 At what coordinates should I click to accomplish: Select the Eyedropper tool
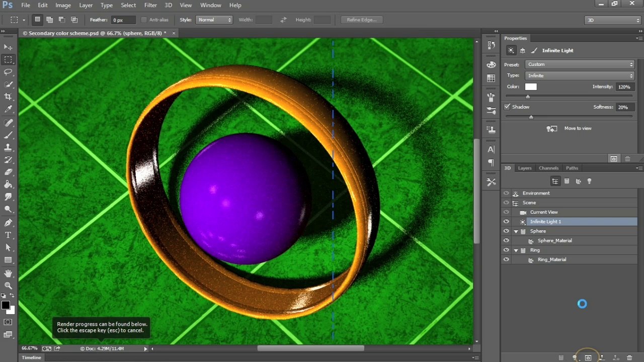tap(8, 109)
